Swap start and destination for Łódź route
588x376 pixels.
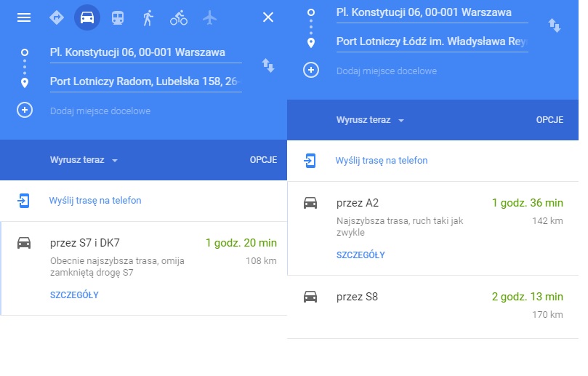555,26
